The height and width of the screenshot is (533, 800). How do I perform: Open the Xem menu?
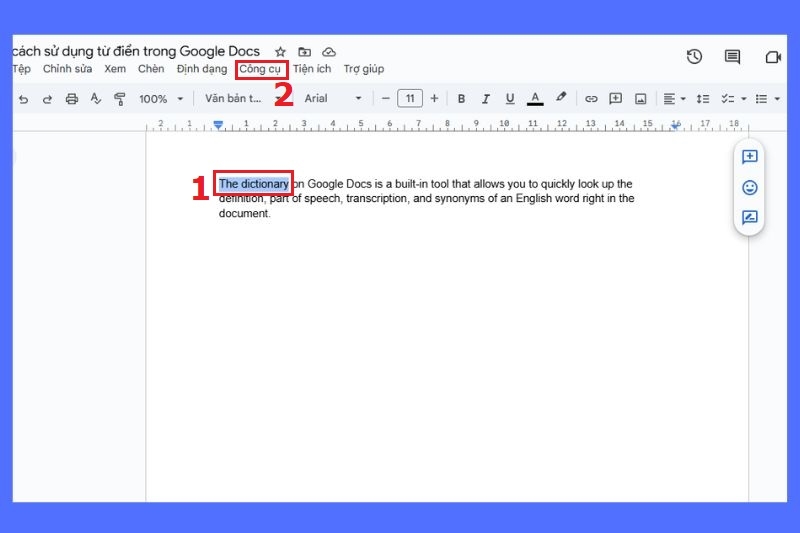click(x=115, y=69)
